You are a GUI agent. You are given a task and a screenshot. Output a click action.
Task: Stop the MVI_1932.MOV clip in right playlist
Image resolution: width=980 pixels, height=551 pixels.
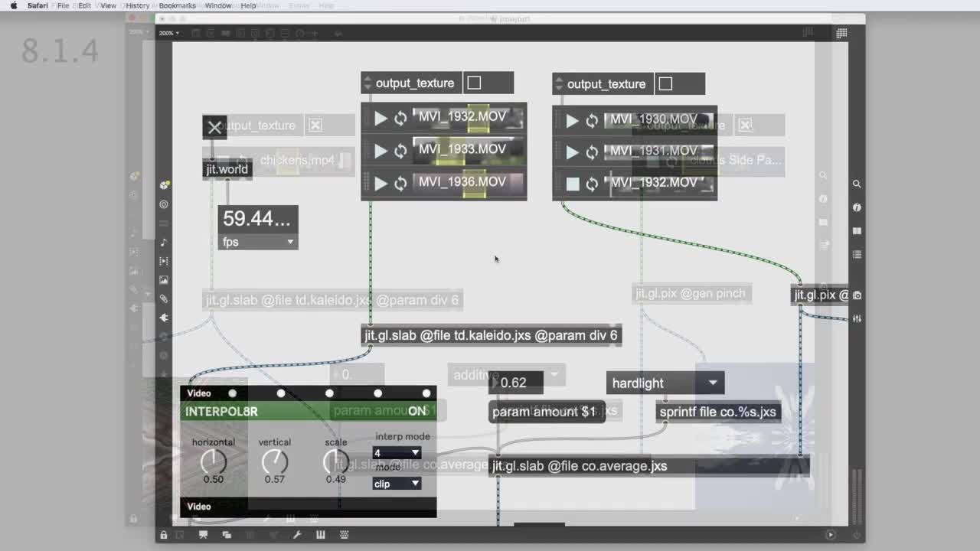[x=572, y=184]
